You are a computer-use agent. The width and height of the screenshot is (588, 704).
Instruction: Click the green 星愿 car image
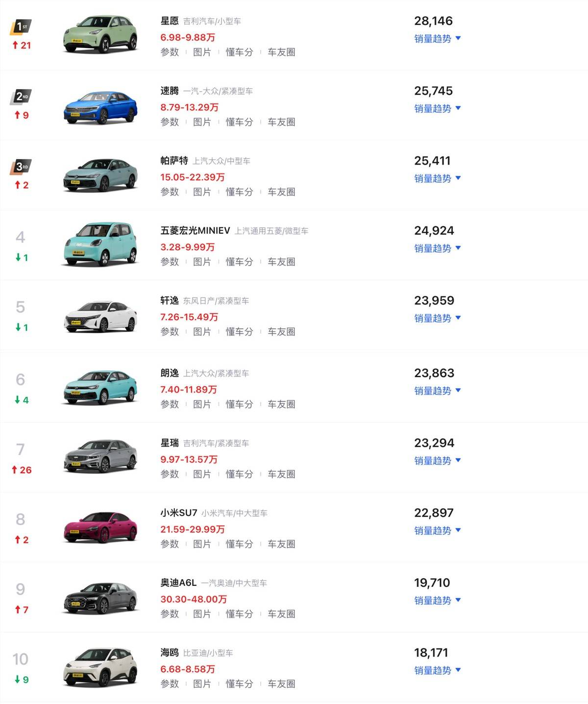click(x=100, y=34)
